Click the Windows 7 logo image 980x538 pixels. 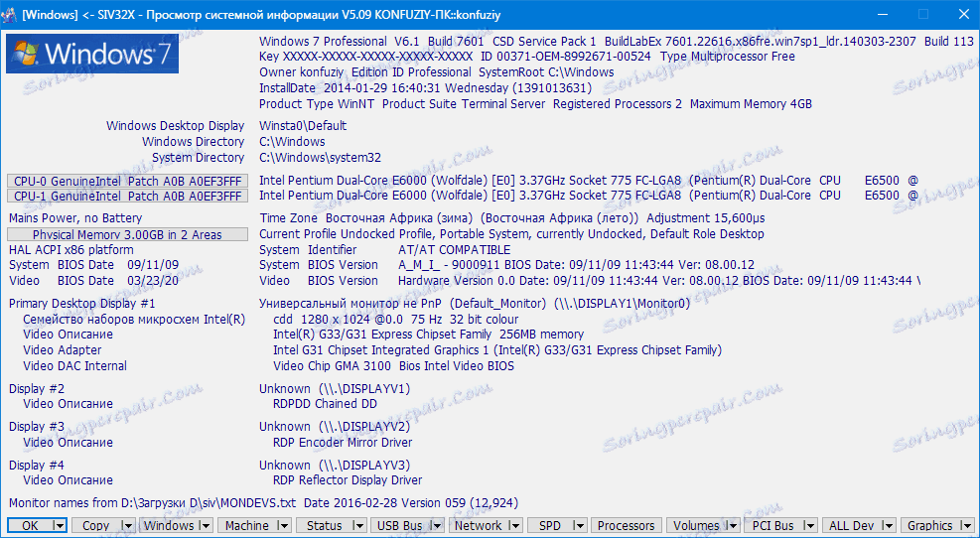coord(92,54)
